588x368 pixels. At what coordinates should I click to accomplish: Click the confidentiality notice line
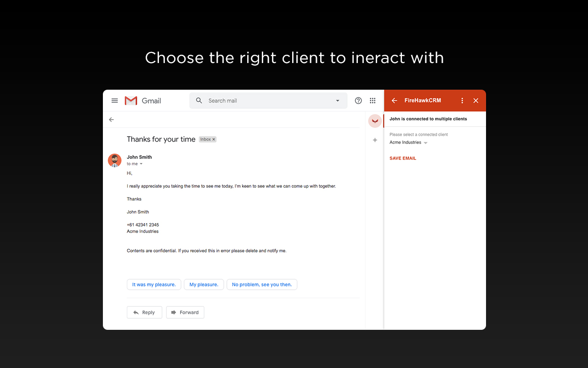point(207,251)
